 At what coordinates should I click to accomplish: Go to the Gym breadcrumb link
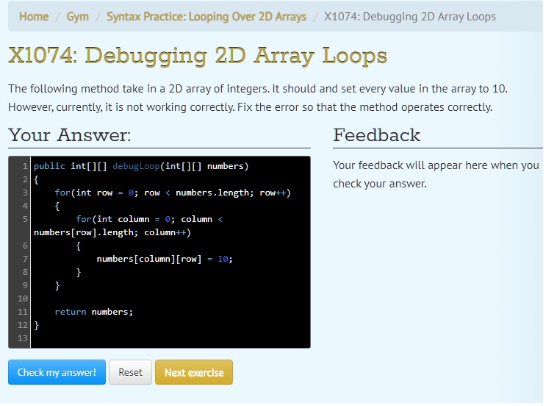coord(77,16)
